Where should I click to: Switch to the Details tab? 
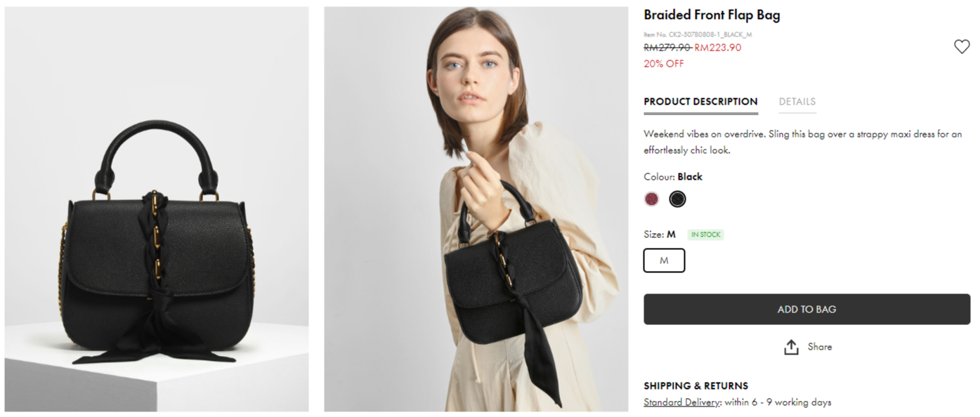[x=797, y=102]
